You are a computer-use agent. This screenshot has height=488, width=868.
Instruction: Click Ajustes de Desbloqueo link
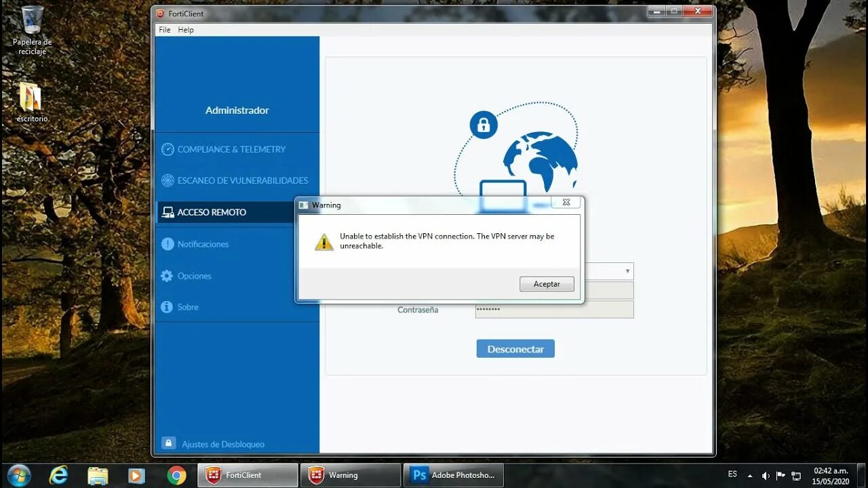click(x=223, y=445)
